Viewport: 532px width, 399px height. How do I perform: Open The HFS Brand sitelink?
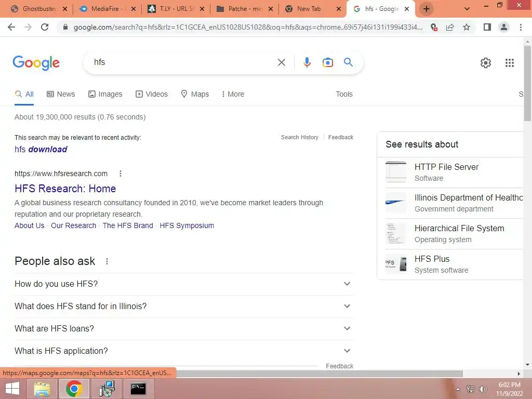click(x=128, y=225)
